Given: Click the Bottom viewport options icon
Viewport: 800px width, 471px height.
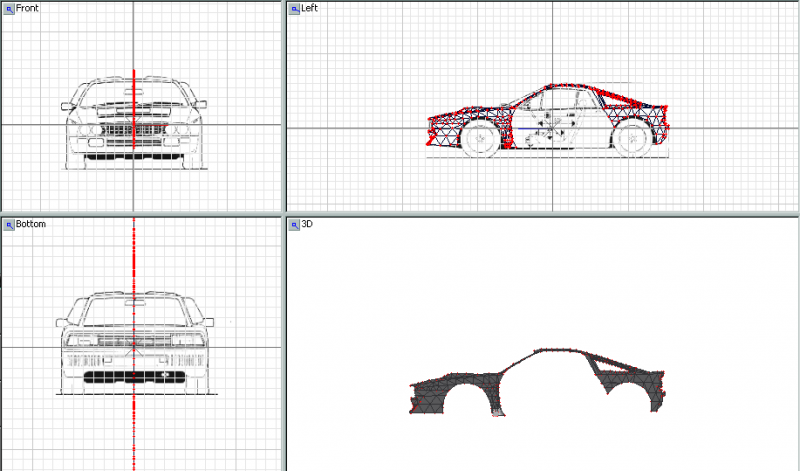Looking at the screenshot, I should click(x=8, y=224).
